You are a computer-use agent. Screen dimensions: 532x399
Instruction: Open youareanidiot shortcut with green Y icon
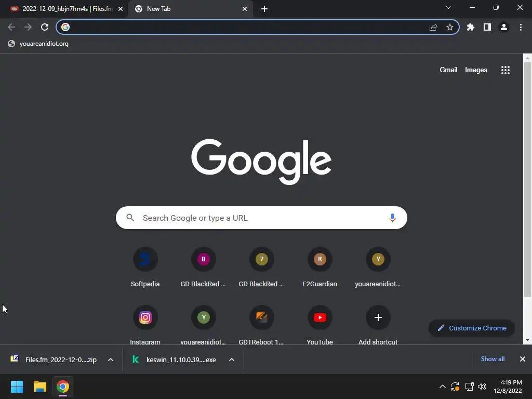pos(203,325)
